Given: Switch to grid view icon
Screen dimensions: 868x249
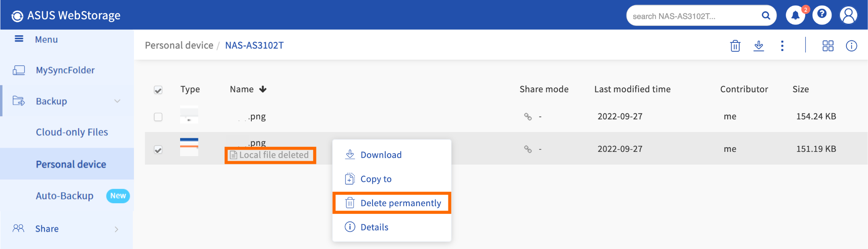Looking at the screenshot, I should [x=828, y=46].
